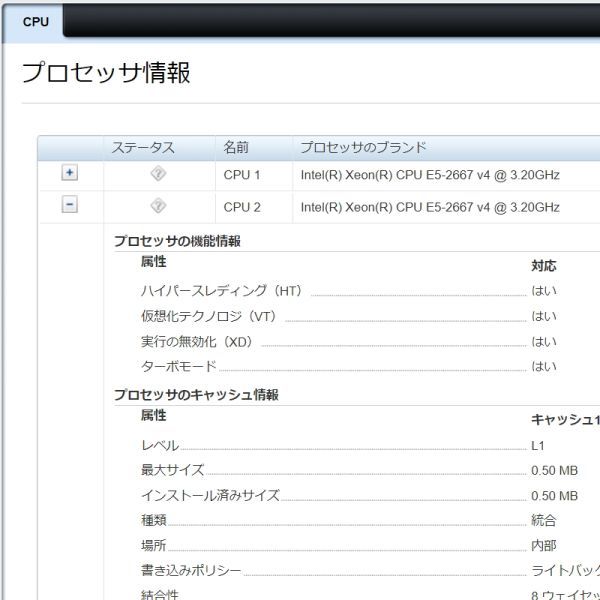Click the プロセッサの機能情報 section heading
The height and width of the screenshot is (600, 600).
(x=177, y=241)
